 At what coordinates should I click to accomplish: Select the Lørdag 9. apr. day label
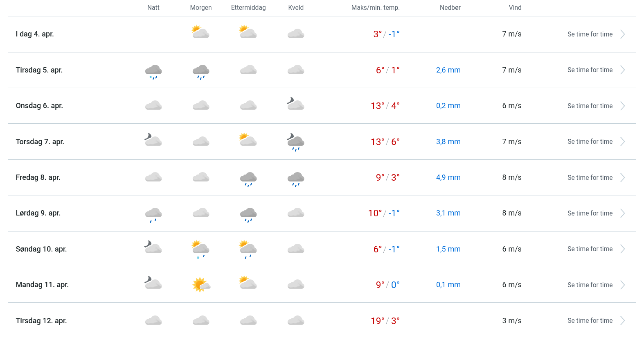tap(38, 213)
